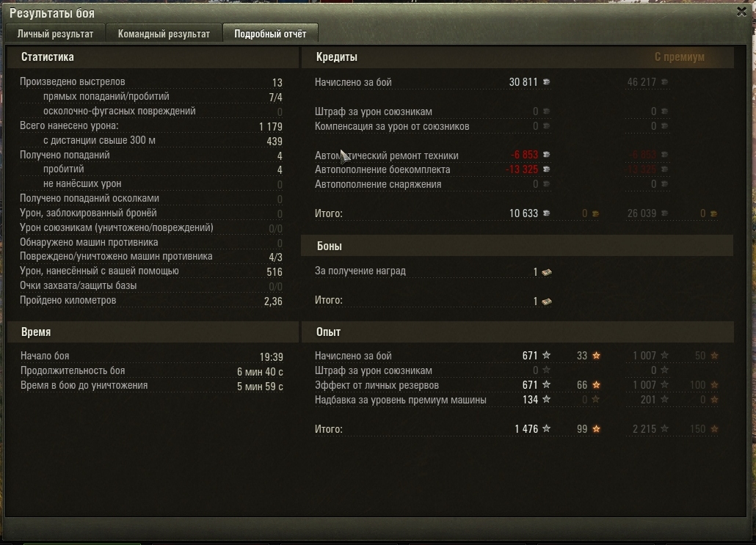756x545 pixels.
Task: Select the Подробный отчёт tab
Action: pos(270,34)
